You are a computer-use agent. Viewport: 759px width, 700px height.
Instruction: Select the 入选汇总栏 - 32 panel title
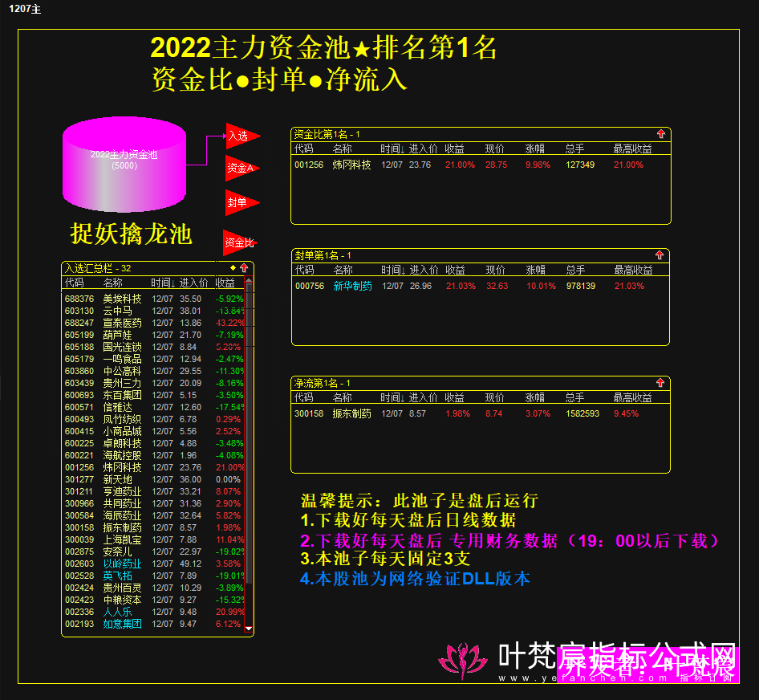point(98,268)
